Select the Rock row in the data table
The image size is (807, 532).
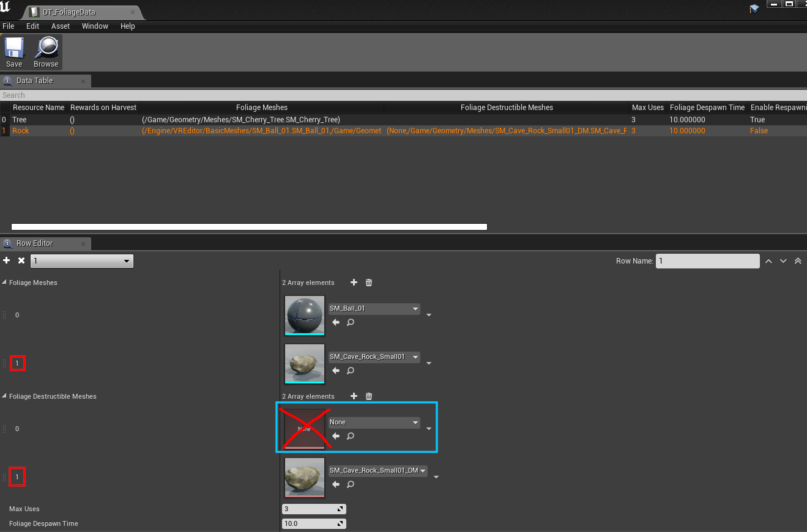(21, 130)
